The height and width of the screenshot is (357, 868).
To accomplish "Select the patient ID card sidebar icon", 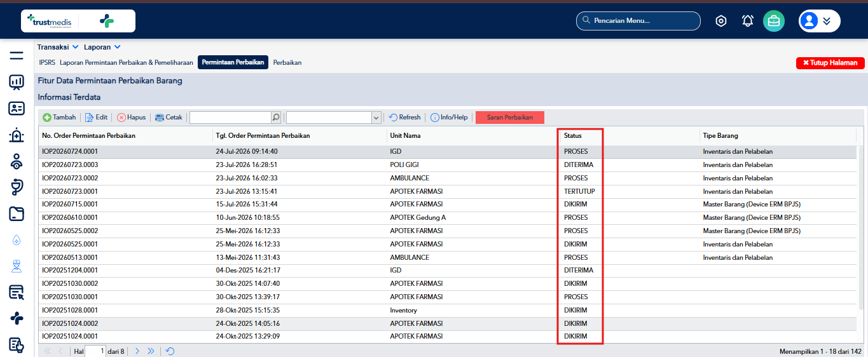I will (x=17, y=109).
